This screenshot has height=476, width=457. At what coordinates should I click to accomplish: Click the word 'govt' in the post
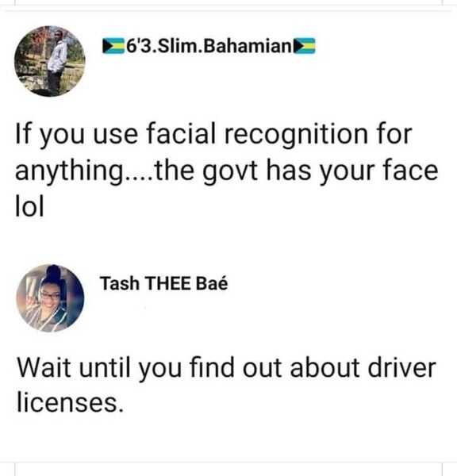(x=230, y=172)
